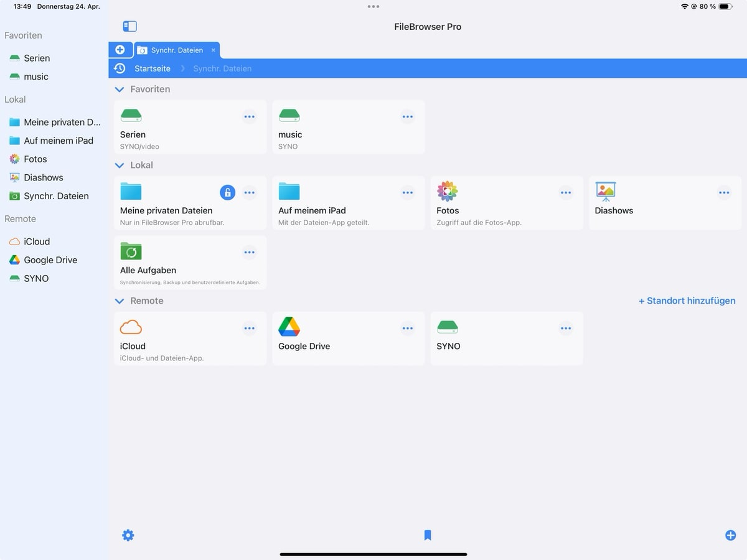The height and width of the screenshot is (560, 747).
Task: Open a new tab with plus button
Action: 120,50
